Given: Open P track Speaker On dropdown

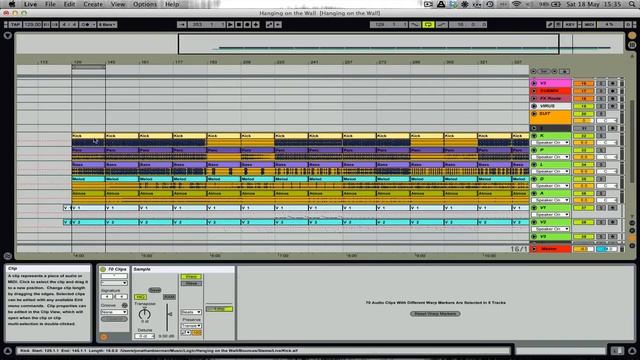Looking at the screenshot, I should click(550, 157).
